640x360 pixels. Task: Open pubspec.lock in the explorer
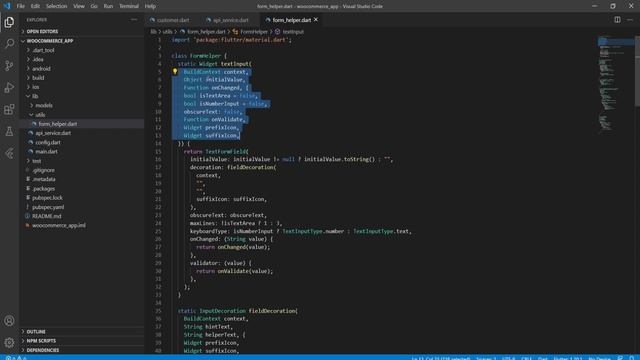[x=82, y=198]
